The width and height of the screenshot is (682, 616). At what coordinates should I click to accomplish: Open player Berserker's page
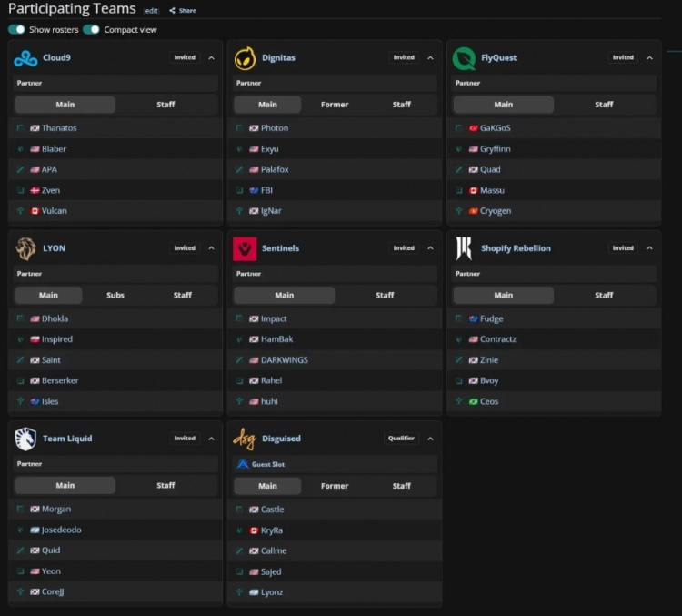pos(60,380)
